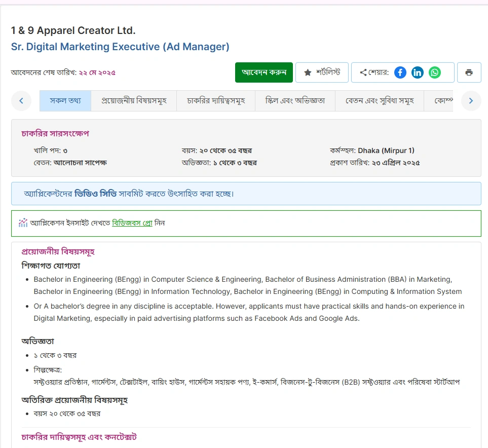Click the share arrow icon beside শেয়ার
Viewport: 488px width, 448px height.
363,72
